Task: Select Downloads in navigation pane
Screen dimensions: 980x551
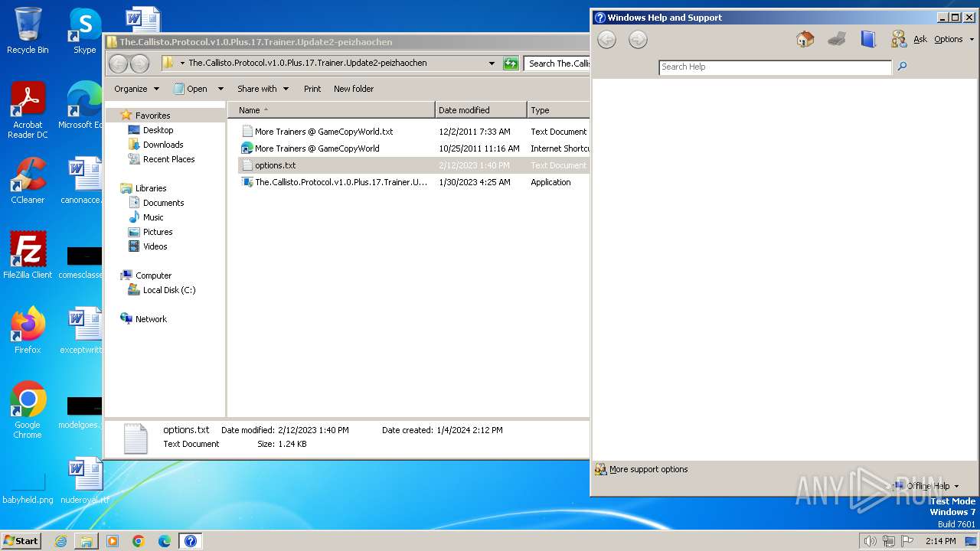Action: 163,145
